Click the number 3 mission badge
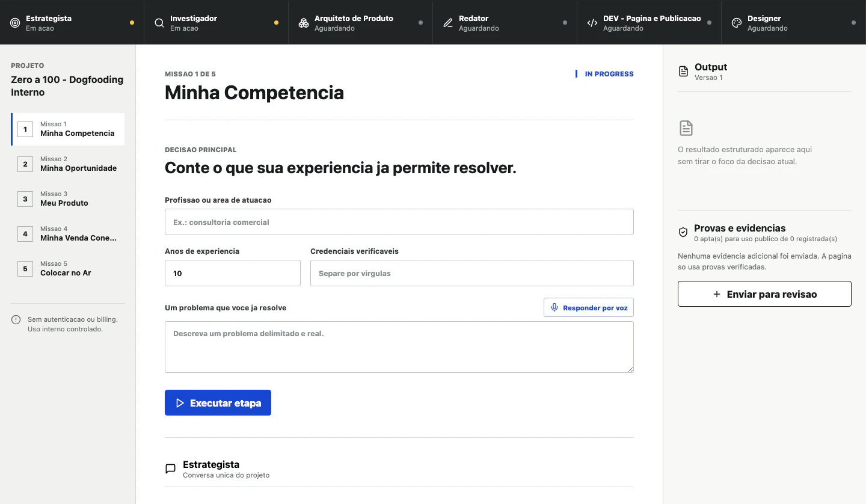866x504 pixels. tap(25, 199)
